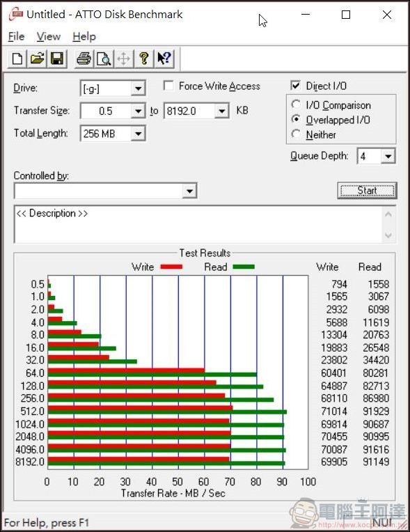The height and width of the screenshot is (532, 410).
Task: Open the Help menu
Action: [84, 36]
